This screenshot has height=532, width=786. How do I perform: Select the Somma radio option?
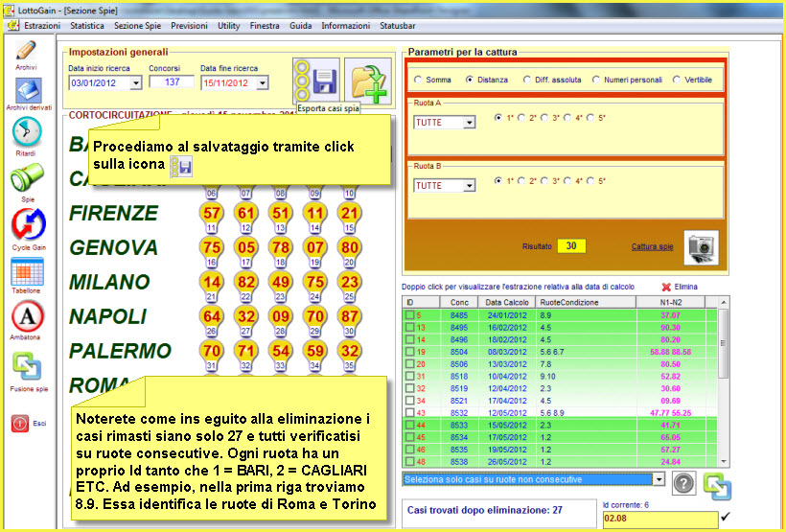(x=418, y=80)
